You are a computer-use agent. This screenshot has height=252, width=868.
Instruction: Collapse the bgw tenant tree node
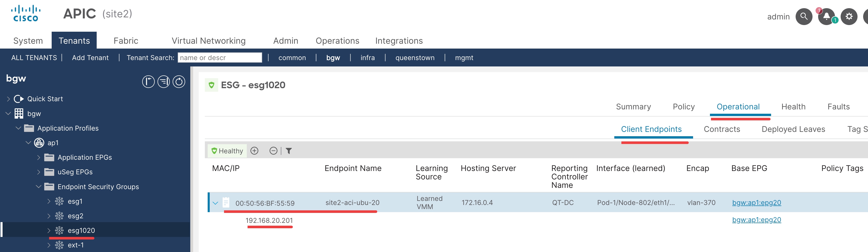pos(8,113)
